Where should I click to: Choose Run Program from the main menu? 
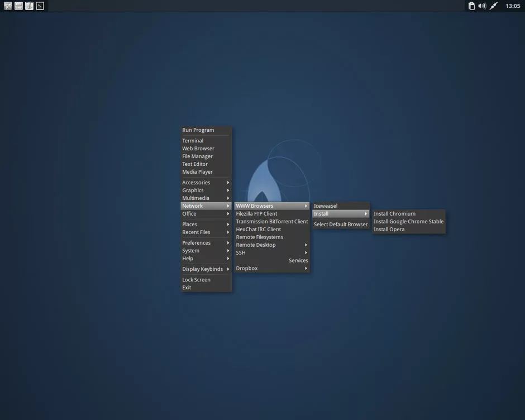pos(206,130)
